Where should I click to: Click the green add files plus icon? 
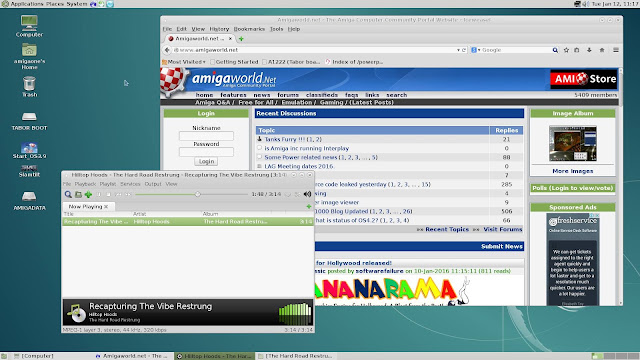88,194
